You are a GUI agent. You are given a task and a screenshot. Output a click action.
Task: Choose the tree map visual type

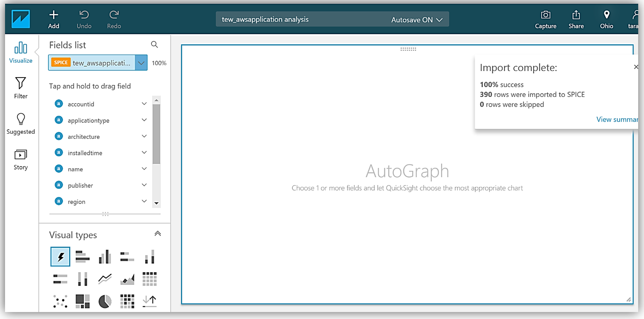(x=82, y=301)
